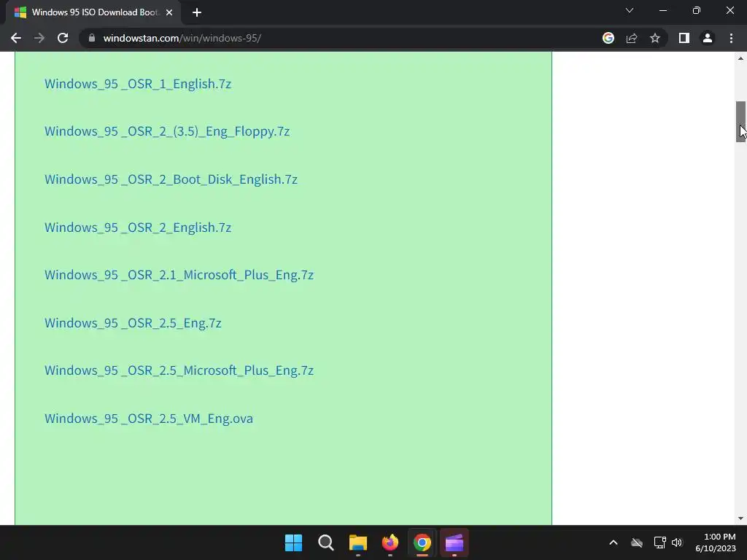Screen dimensions: 747x560
Task: Open network settings tray icon
Action: pyautogui.click(x=659, y=542)
